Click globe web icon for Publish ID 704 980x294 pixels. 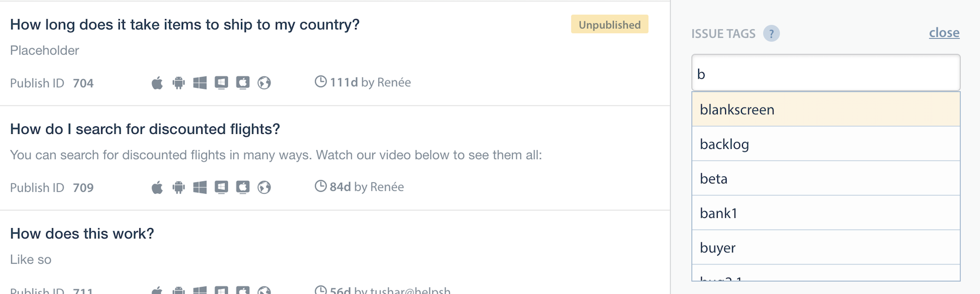[x=264, y=83]
